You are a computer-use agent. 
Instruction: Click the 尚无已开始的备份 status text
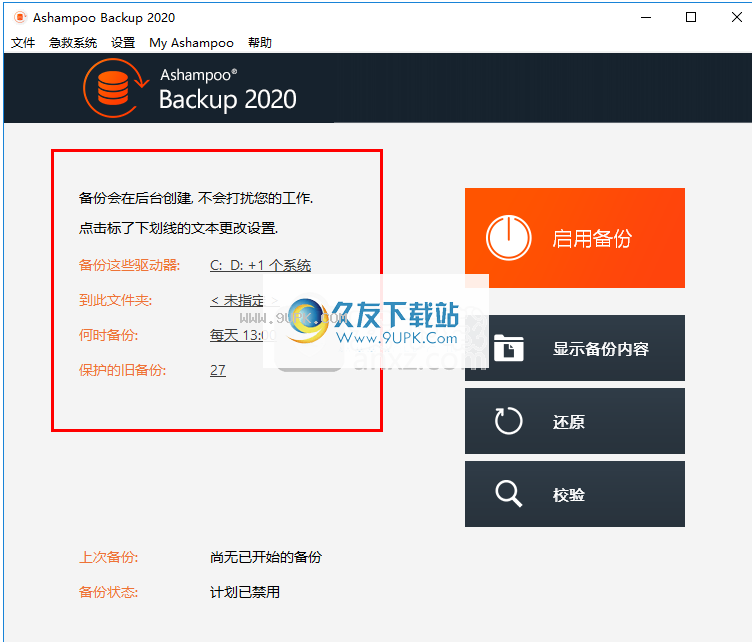[x=266, y=557]
